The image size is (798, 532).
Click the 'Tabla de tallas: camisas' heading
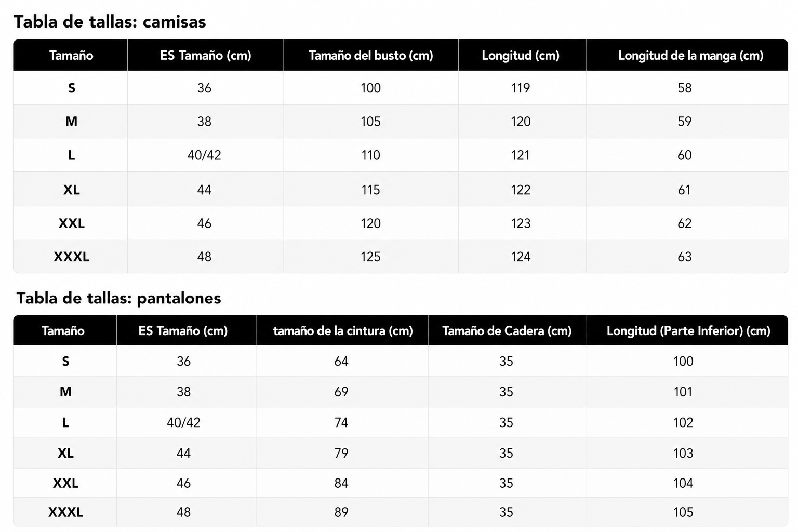[x=110, y=22]
